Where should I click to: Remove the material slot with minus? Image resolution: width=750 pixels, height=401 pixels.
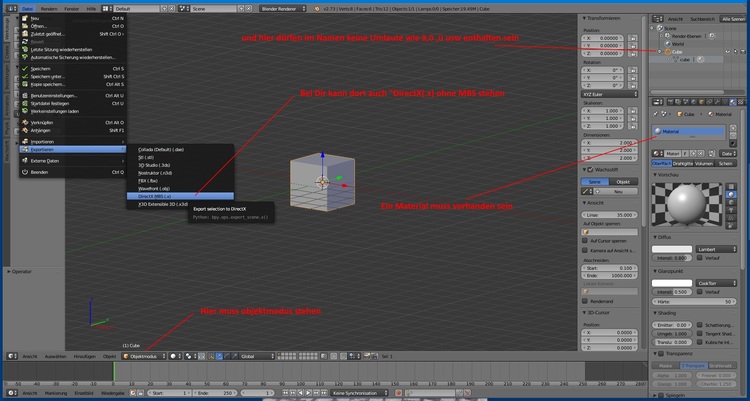(x=733, y=136)
